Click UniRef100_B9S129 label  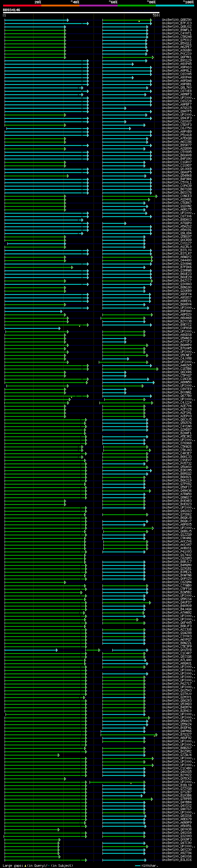pos(177,61)
